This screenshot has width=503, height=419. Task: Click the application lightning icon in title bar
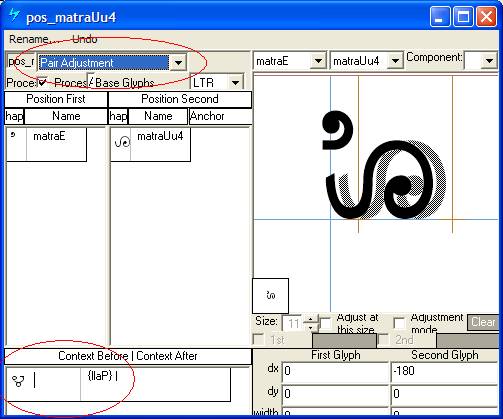pyautogui.click(x=14, y=15)
